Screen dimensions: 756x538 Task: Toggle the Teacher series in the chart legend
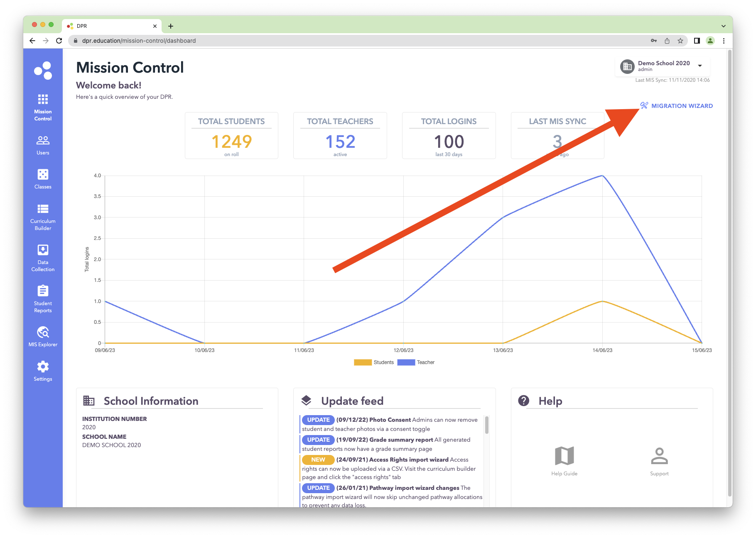click(416, 362)
